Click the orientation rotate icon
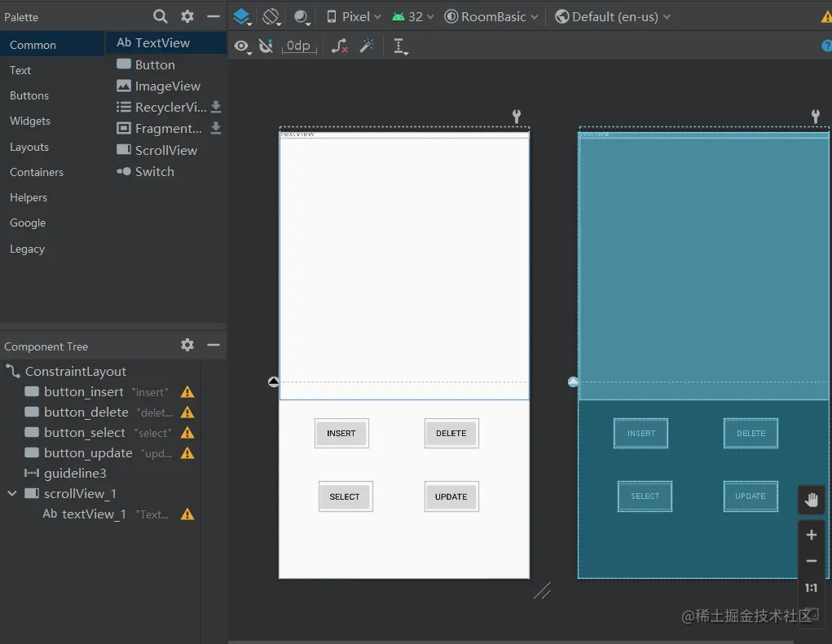 (271, 16)
